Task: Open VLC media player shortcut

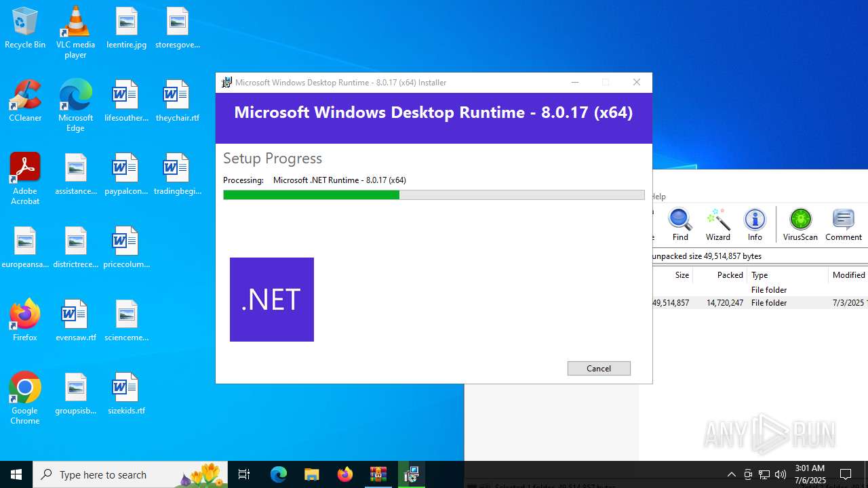Action: pos(75,33)
